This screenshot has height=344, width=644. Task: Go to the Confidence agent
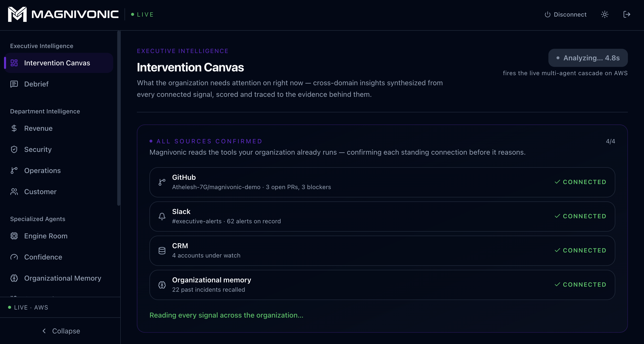pos(59,257)
